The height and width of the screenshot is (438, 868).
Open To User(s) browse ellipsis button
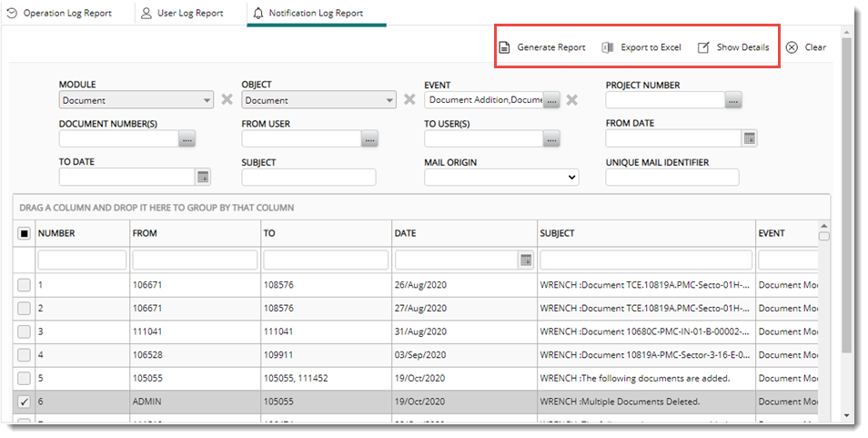point(551,139)
